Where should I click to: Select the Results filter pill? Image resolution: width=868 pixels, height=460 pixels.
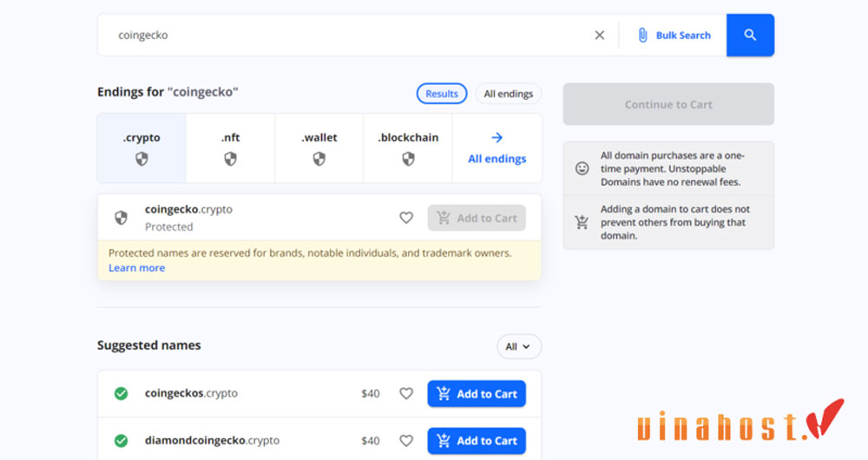442,94
